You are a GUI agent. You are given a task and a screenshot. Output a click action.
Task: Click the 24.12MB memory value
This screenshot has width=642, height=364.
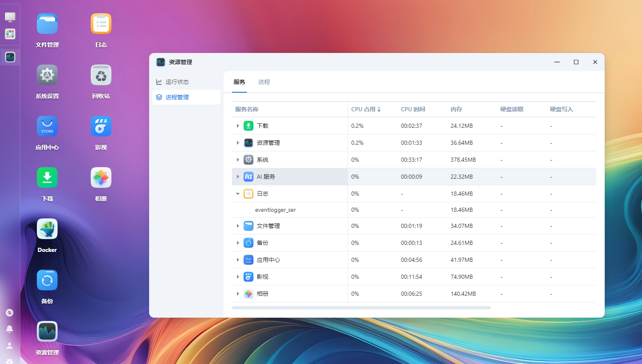(x=462, y=126)
